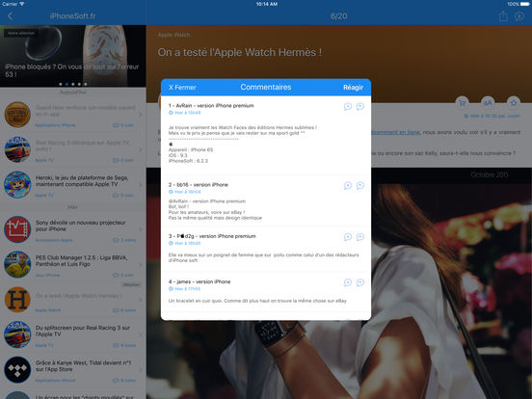Tap the Apple Watch category label above title
Screen dimensions: 532x399
pyautogui.click(x=174, y=35)
